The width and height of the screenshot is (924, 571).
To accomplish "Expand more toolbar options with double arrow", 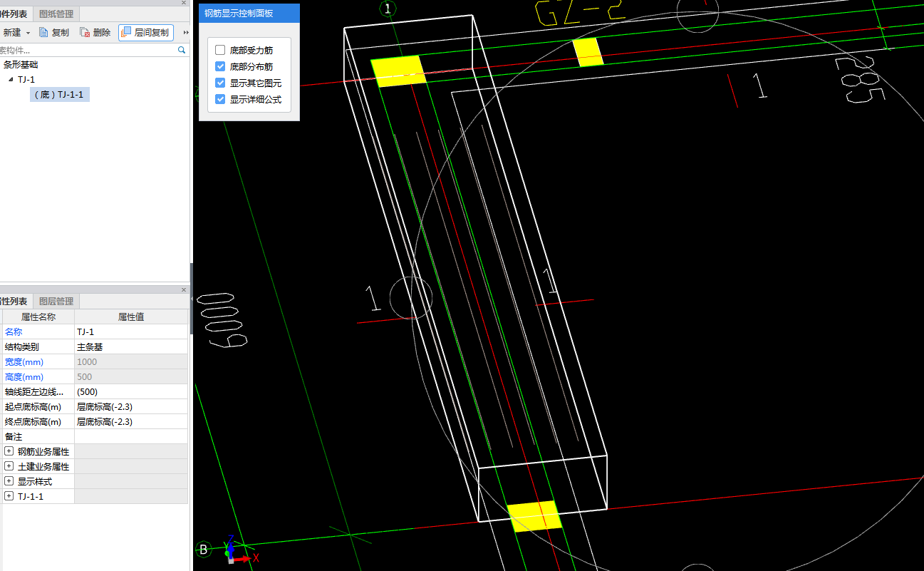I will (x=186, y=33).
